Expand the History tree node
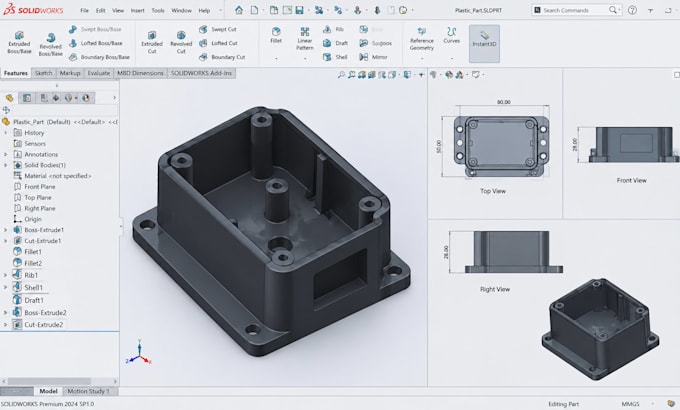Screen dimensions: 680x410 (6, 133)
